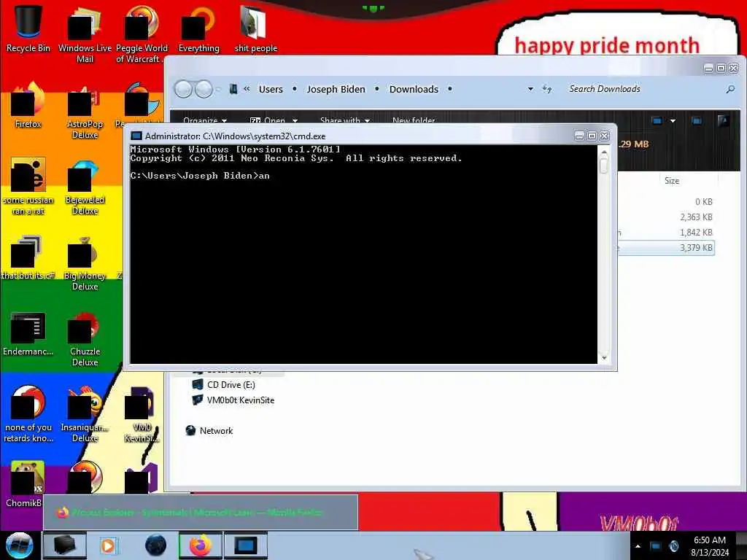Toggle the preview pane button
This screenshot has width=747, height=560.
tap(697, 120)
